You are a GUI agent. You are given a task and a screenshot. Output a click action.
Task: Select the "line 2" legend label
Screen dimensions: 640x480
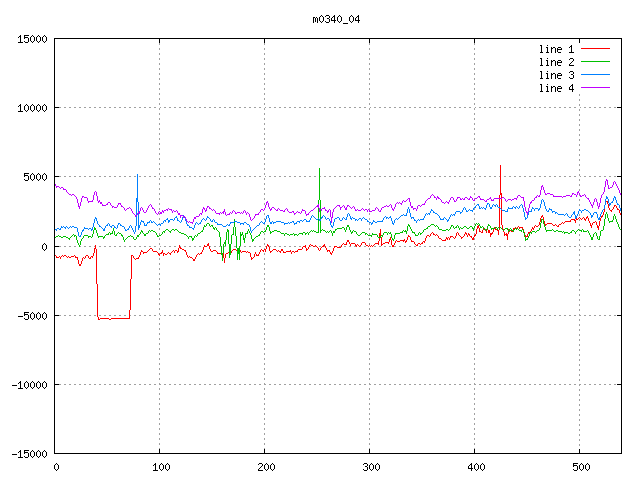(x=557, y=62)
